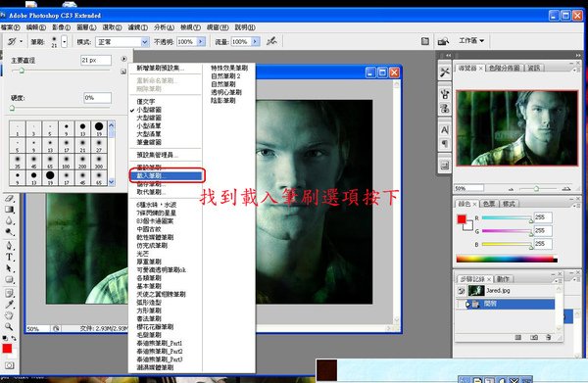Open the 模式 blend mode combo box
Screen dimensions: 588x383
[122, 41]
